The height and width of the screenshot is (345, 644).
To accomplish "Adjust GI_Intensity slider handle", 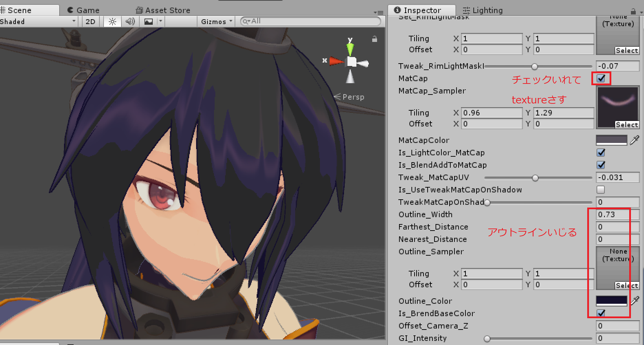I will click(487, 338).
